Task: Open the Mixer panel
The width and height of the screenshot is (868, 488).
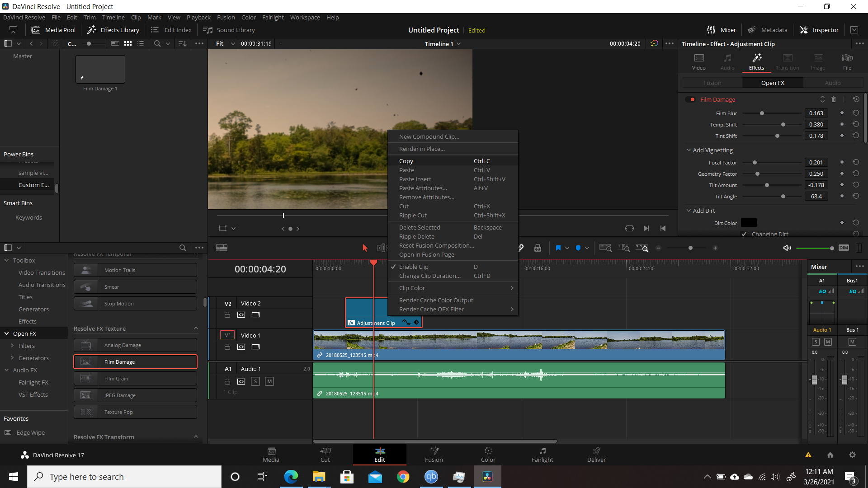Action: pyautogui.click(x=722, y=30)
